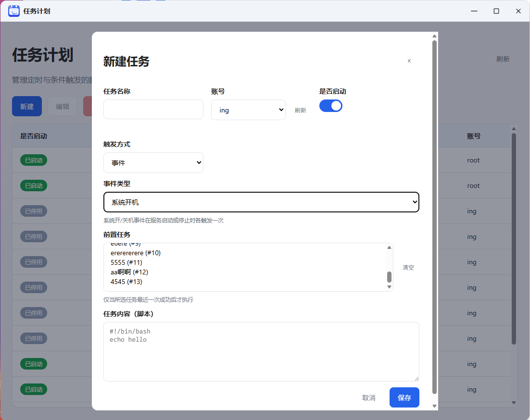Open the 账号 dropdown showing ing
This screenshot has width=530, height=420.
[x=248, y=110]
